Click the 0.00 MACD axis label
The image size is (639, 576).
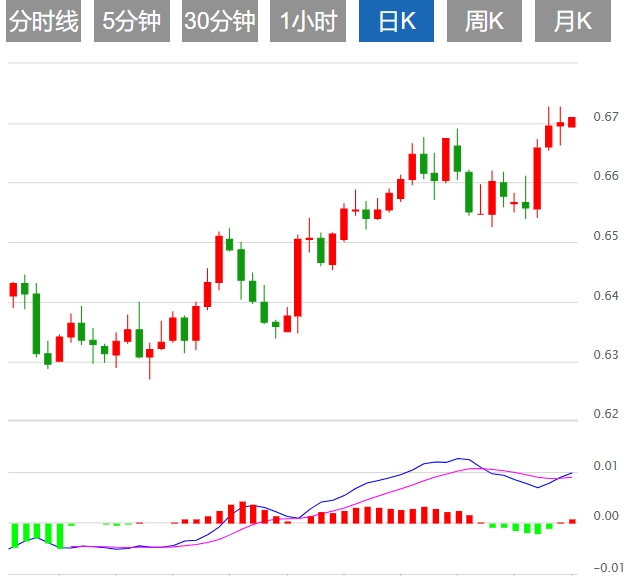605,517
